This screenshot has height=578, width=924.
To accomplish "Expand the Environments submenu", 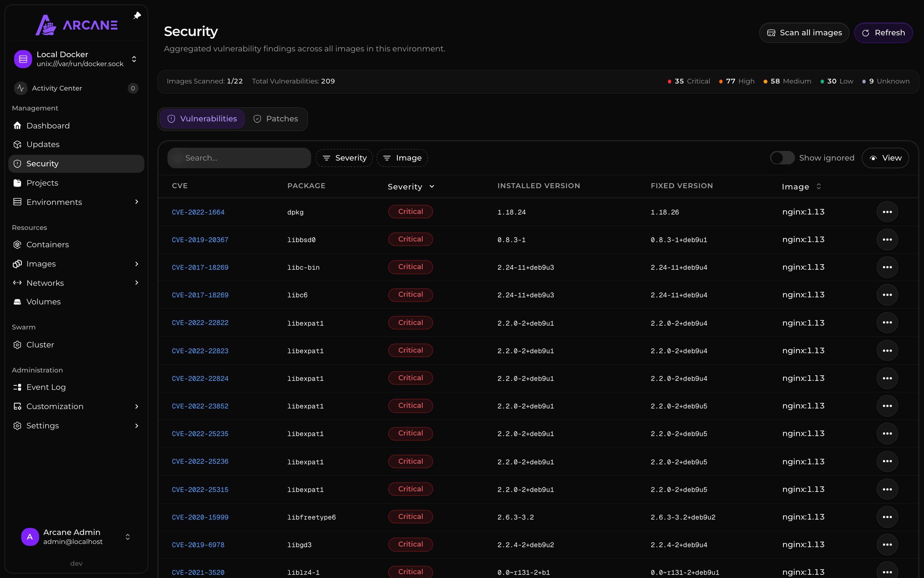I will click(137, 202).
